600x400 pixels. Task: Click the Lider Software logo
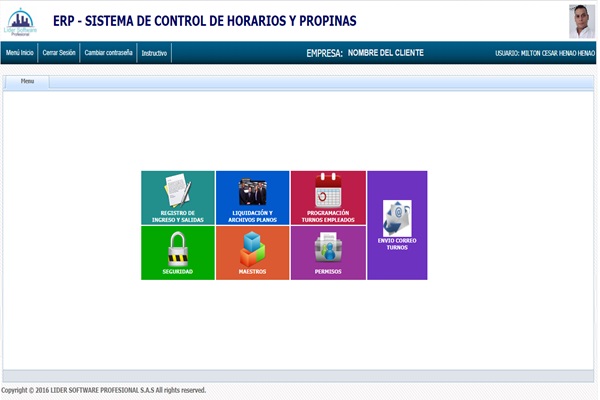tap(20, 19)
